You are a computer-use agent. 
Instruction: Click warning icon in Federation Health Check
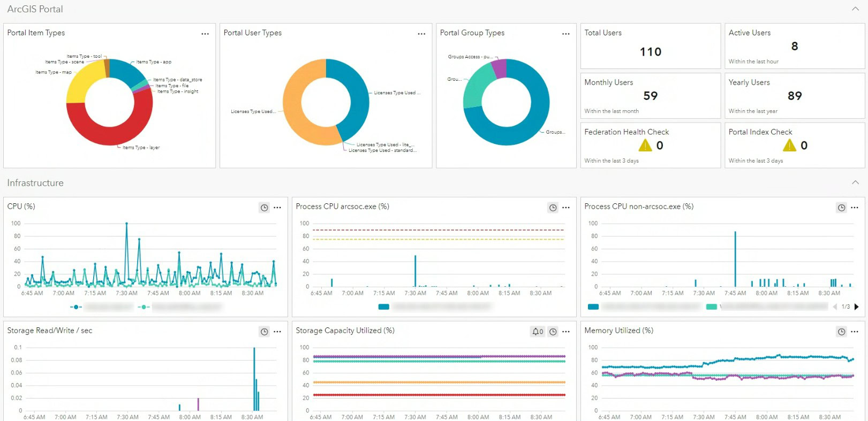tap(645, 146)
